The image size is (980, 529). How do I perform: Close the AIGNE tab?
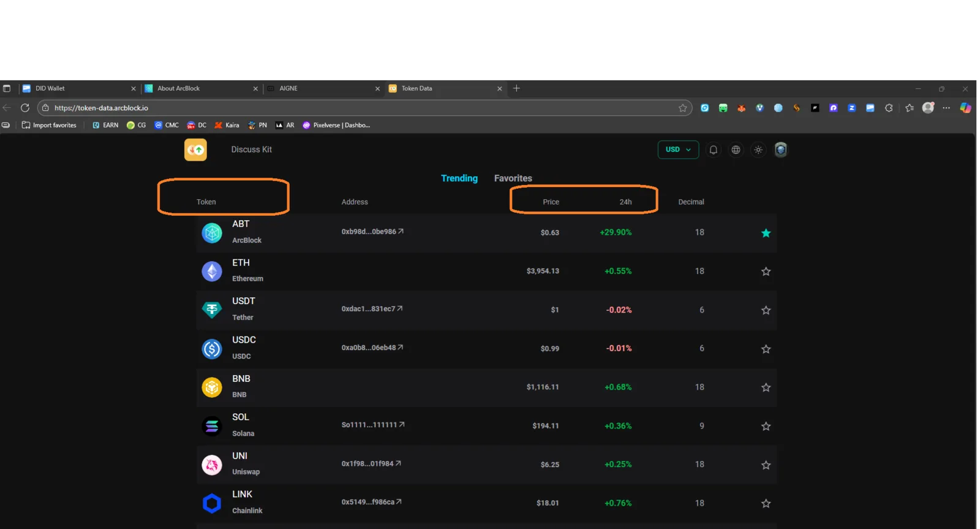click(x=378, y=88)
